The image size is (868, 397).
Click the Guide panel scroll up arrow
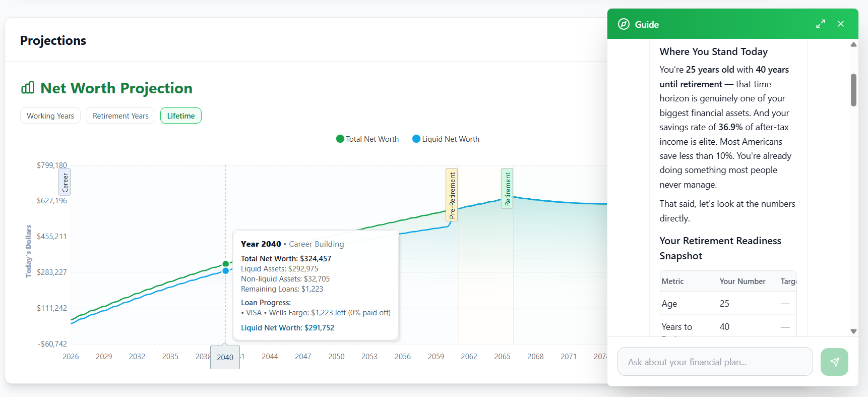click(x=853, y=44)
